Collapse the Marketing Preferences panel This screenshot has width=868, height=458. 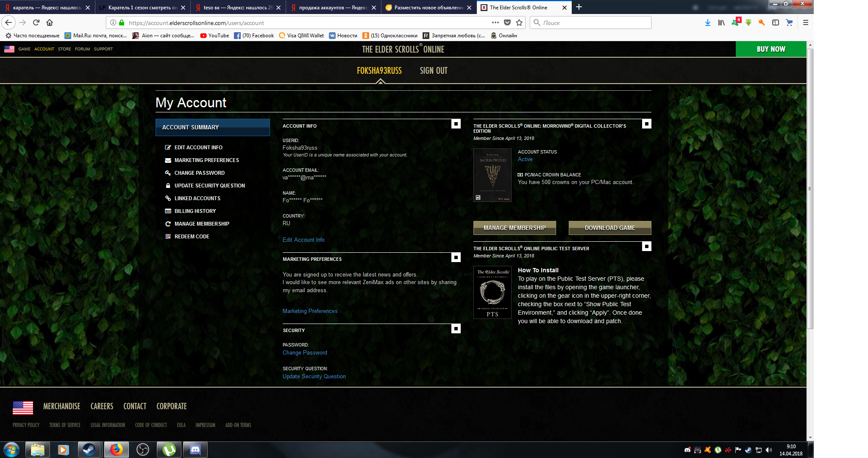coord(456,257)
